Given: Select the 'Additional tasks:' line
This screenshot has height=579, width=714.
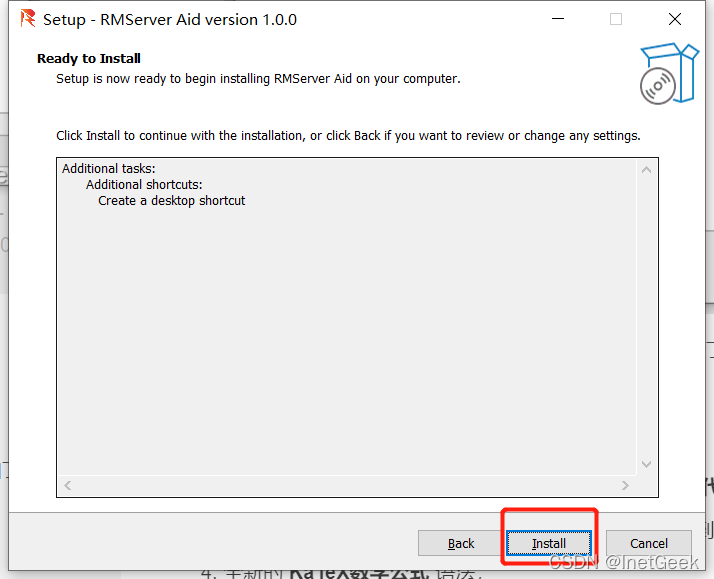Looking at the screenshot, I should click(109, 168).
